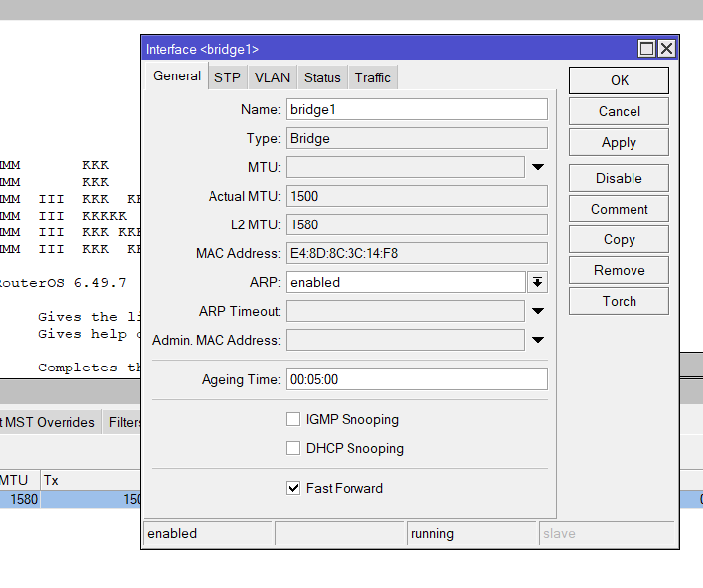Screen dimensions: 703x588
Task: Uncheck the Fast Forward option
Action: [293, 488]
